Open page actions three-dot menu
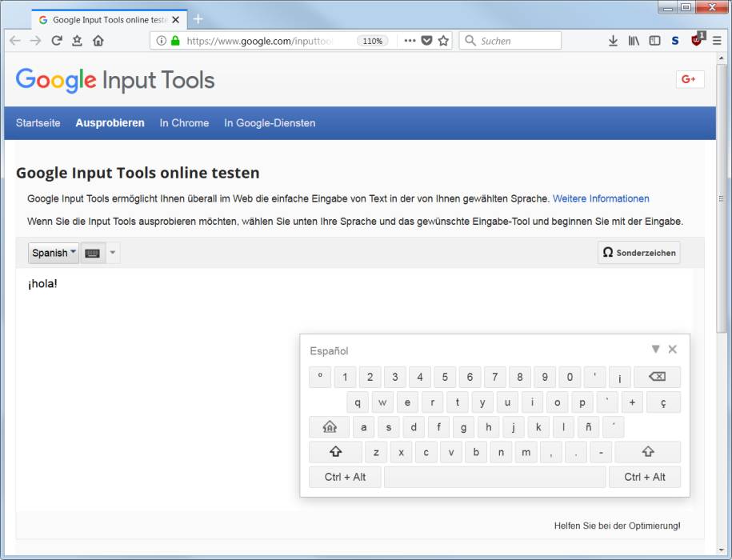The image size is (732, 560). pyautogui.click(x=410, y=41)
